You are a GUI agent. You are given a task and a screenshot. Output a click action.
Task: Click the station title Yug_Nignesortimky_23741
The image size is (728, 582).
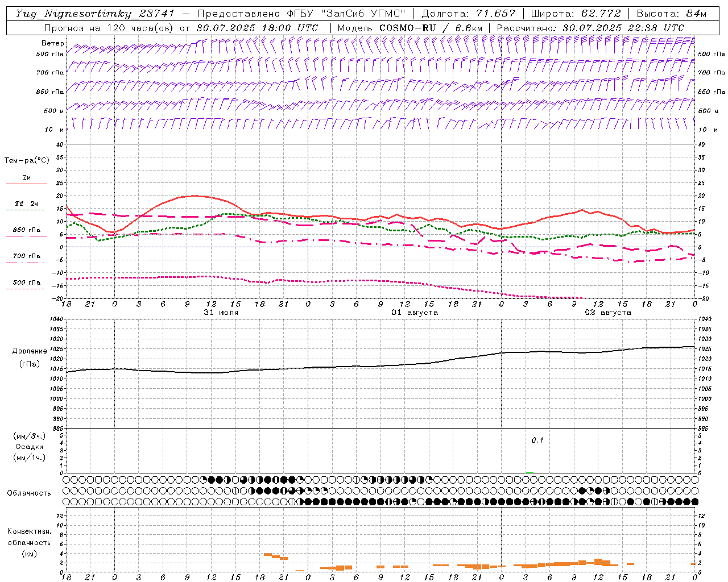(x=95, y=14)
